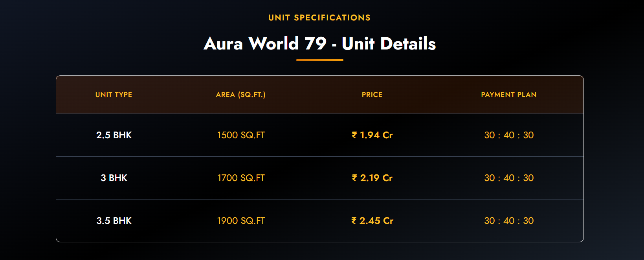Viewport: 644px width, 260px height.
Task: Click the UNIT SPECIFICATIONS section label
Action: click(x=319, y=18)
